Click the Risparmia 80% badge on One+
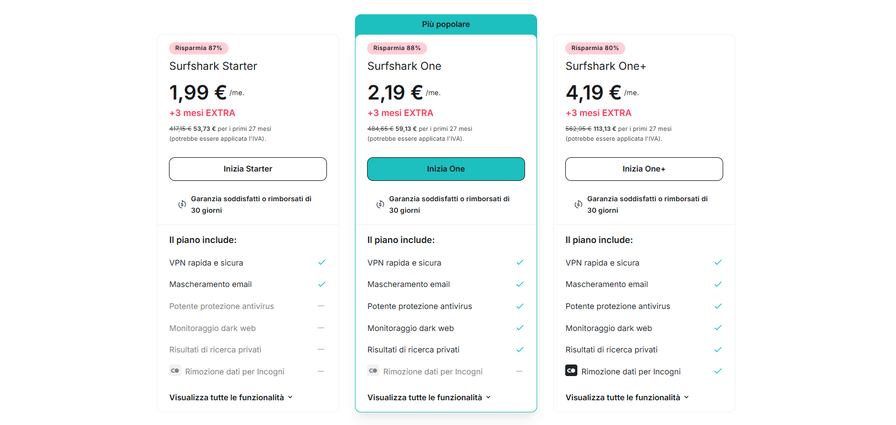The image size is (896, 425). pyautogui.click(x=594, y=48)
